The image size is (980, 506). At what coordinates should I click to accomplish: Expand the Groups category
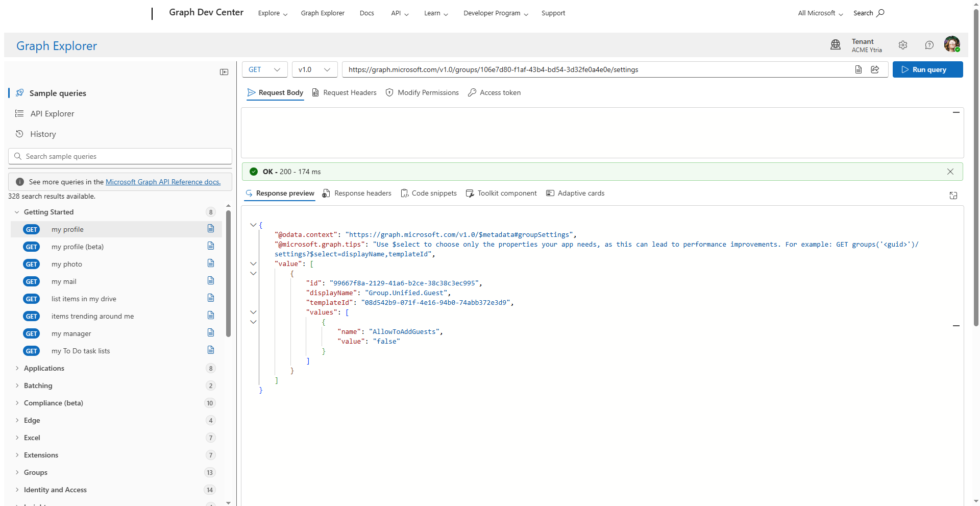tap(17, 472)
